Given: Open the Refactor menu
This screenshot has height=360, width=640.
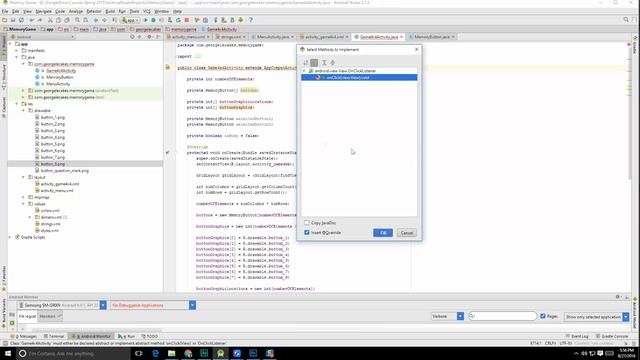Looking at the screenshot, I should pos(93,11).
